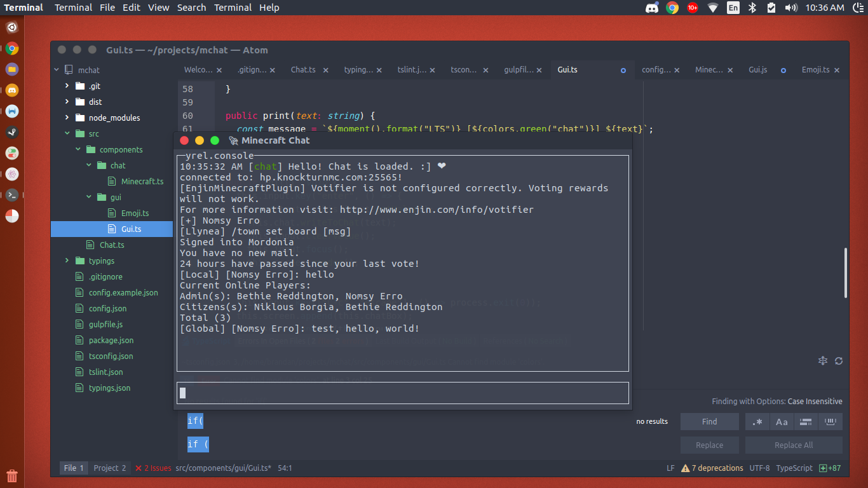Collapse the chat folder
868x488 pixels.
(x=90, y=165)
